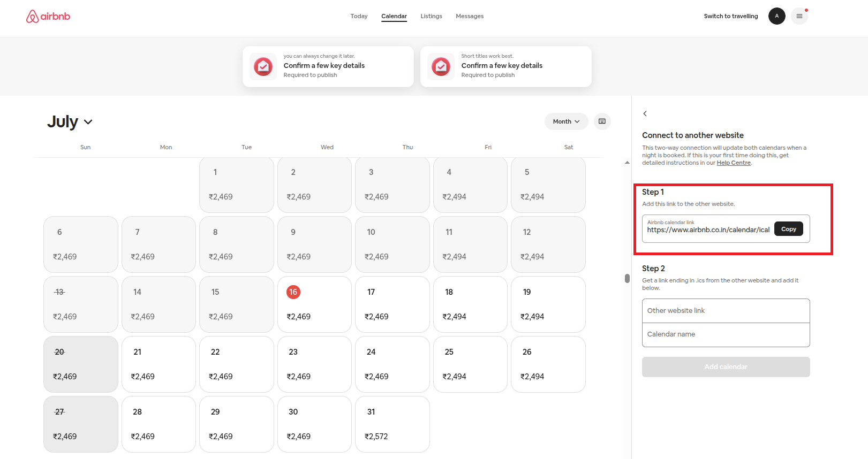Open the hamburger menu icon
Screen dimensions: 868x459
pos(799,16)
